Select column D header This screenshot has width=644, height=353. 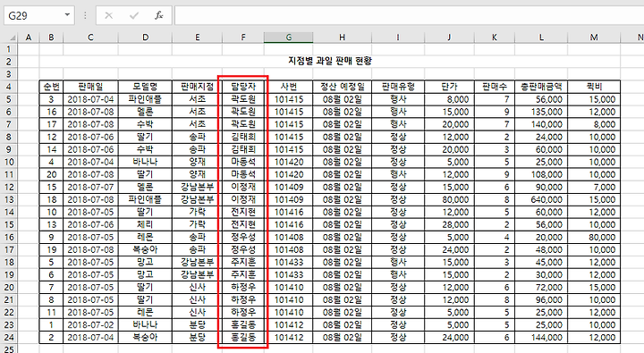coord(146,38)
